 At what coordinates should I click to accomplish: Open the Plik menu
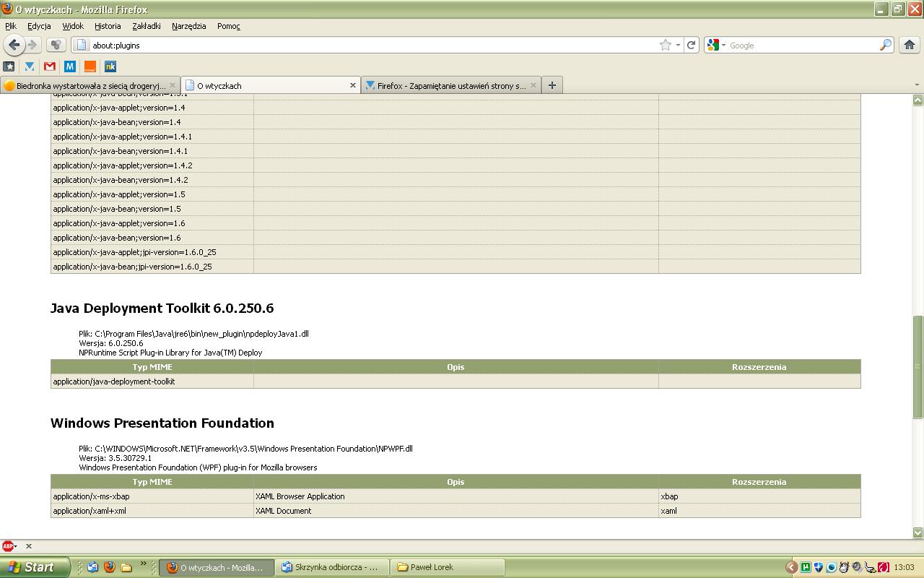point(11,26)
